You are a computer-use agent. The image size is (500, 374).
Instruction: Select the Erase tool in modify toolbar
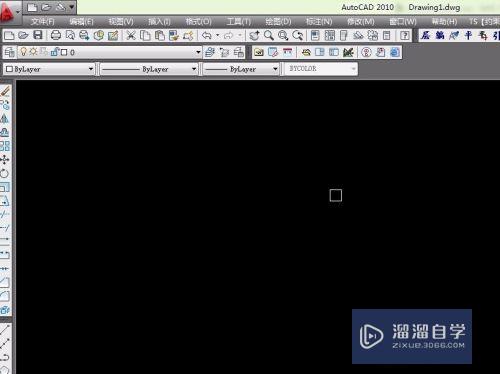(x=5, y=91)
